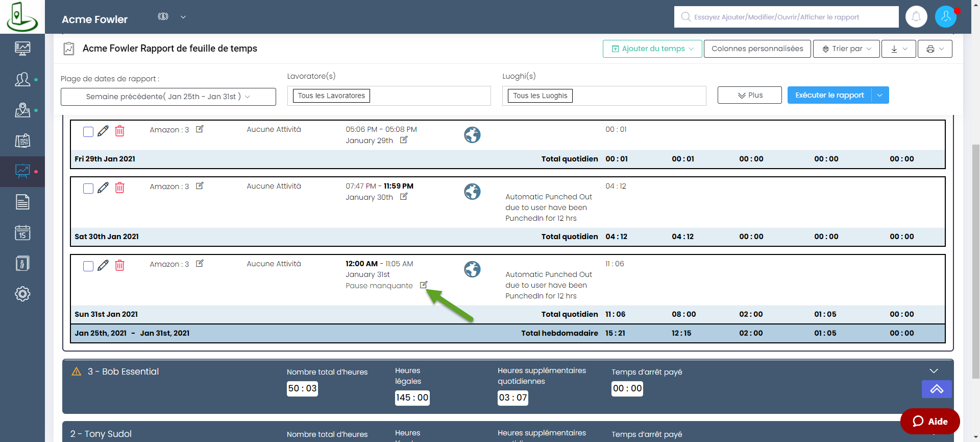Open the user profile avatar
Screen dimensions: 980x442
(x=946, y=17)
